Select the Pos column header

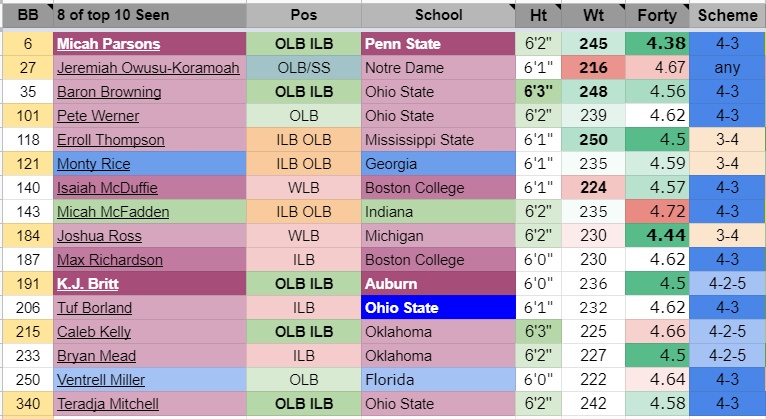click(304, 15)
